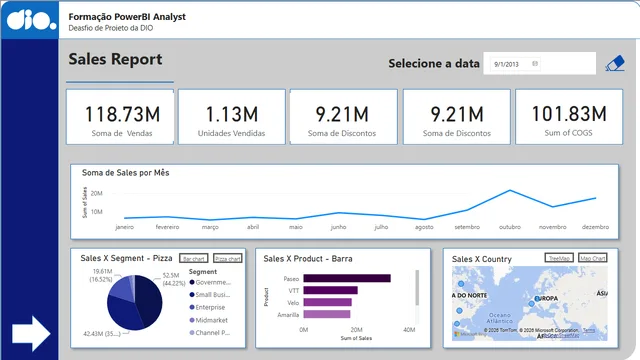The height and width of the screenshot is (360, 640).
Task: Click the janeiro label on month axis
Action: (x=124, y=227)
